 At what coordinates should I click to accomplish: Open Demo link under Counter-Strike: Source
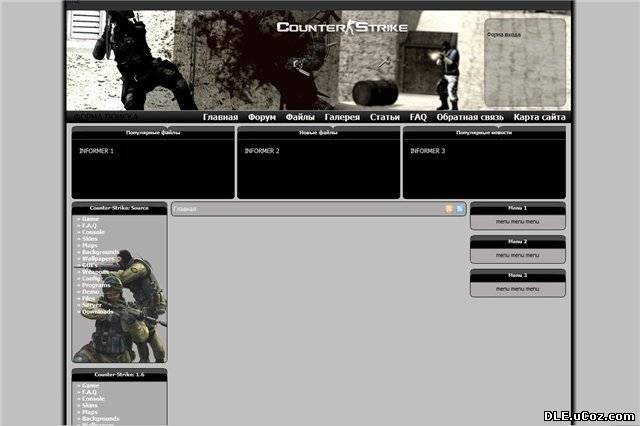point(91,292)
